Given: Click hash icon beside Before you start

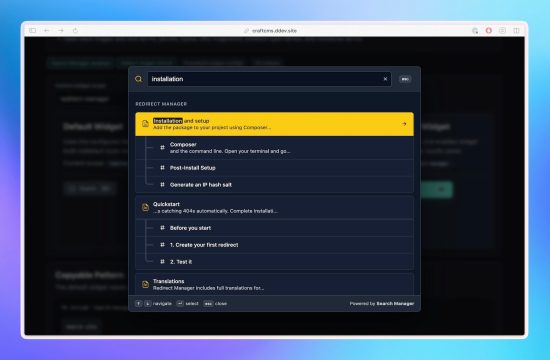Looking at the screenshot, I should (162, 228).
